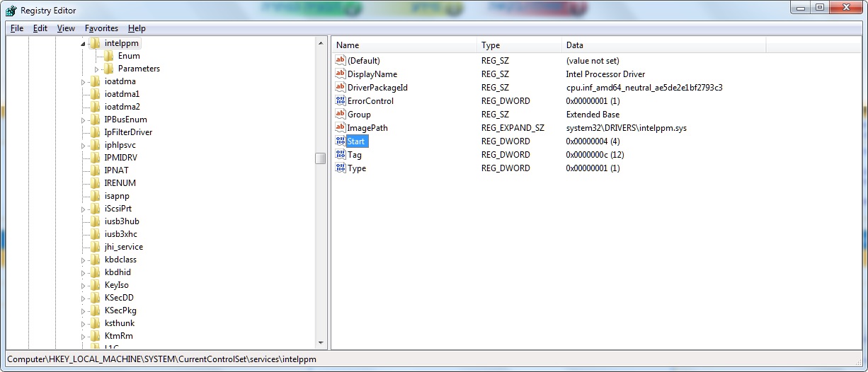Select the intelppm folder icon
This screenshot has height=372, width=868.
click(x=96, y=43)
